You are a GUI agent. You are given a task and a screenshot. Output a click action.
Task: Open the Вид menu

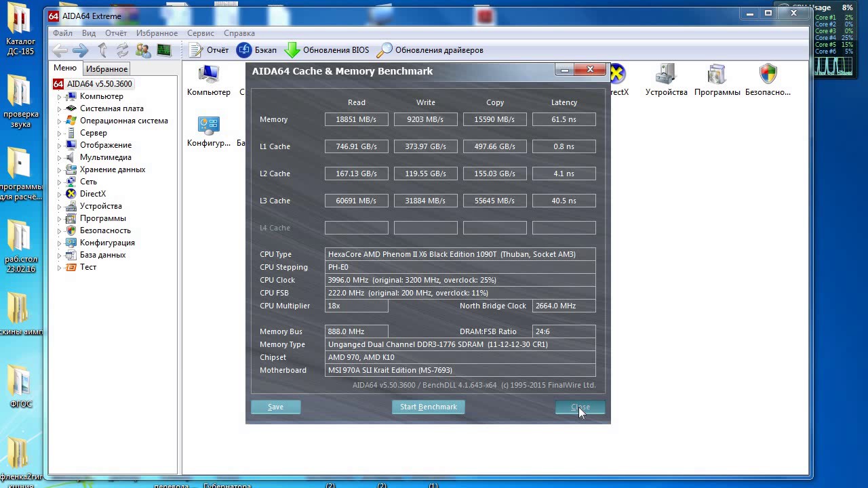tap(89, 33)
